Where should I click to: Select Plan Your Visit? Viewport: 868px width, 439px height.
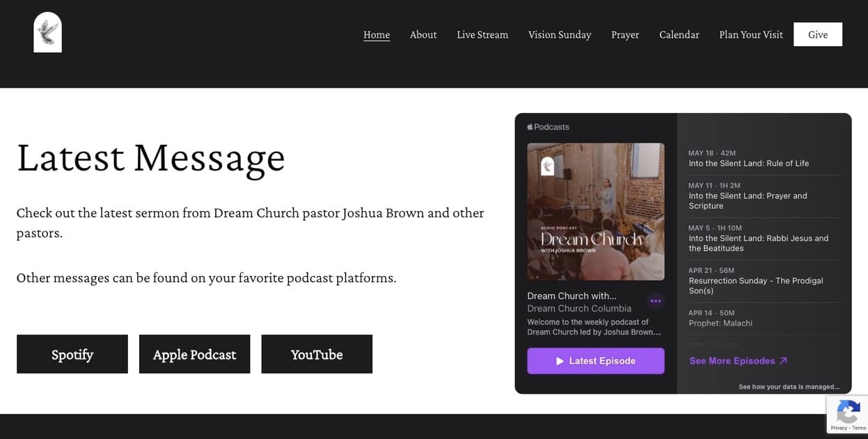[x=751, y=35]
